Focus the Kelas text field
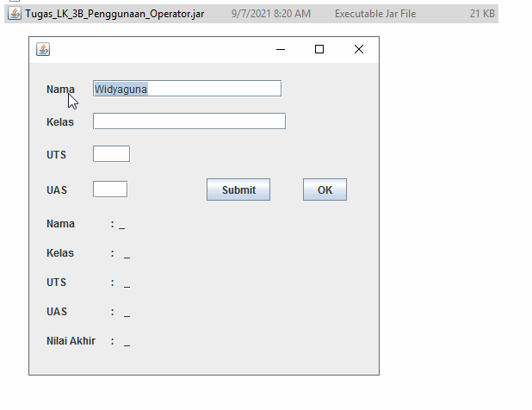Screen dimensions: 532x410 (x=189, y=121)
